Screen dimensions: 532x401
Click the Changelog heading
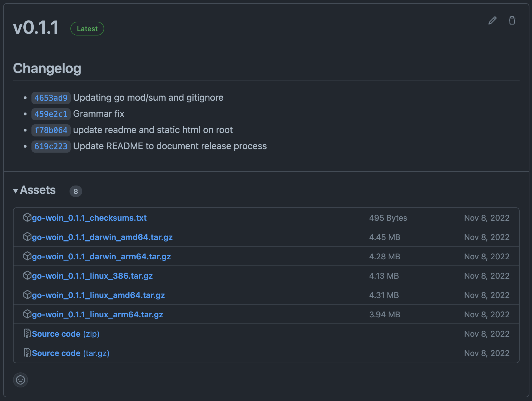click(47, 69)
